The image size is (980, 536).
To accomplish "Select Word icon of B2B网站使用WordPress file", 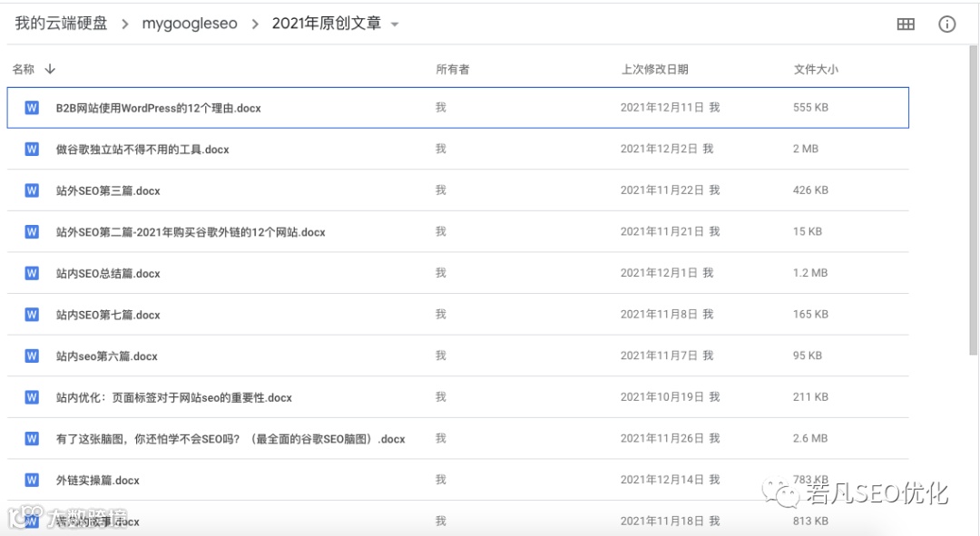I will point(32,107).
